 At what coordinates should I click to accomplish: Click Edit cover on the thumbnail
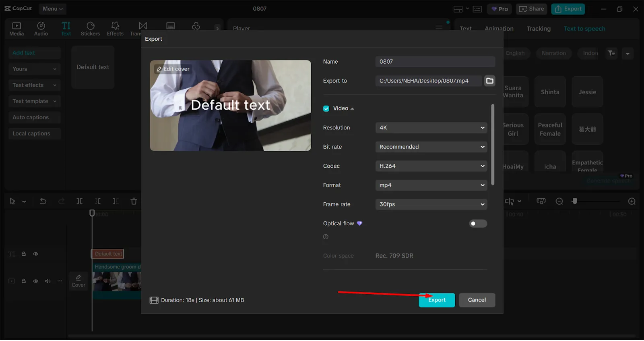pyautogui.click(x=173, y=69)
